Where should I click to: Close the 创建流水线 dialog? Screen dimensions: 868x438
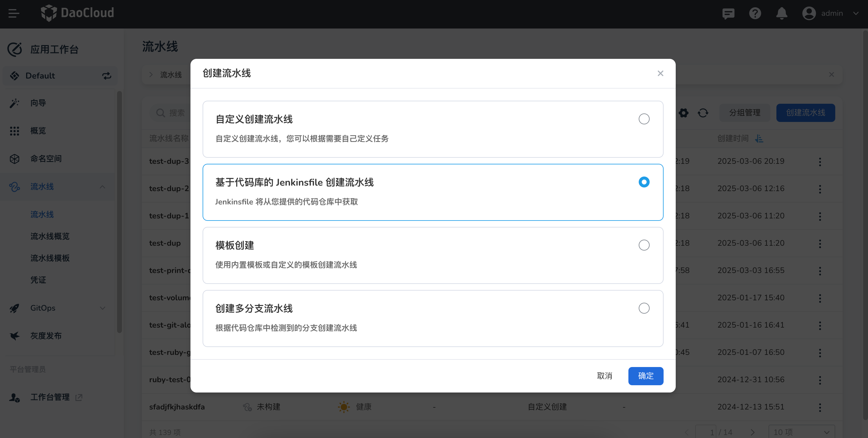pos(660,73)
